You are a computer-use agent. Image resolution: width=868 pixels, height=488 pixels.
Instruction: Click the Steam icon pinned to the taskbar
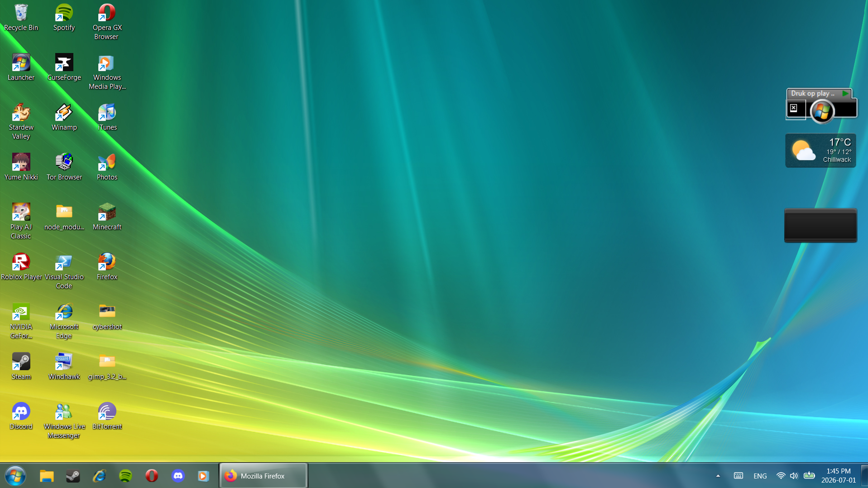(x=73, y=476)
